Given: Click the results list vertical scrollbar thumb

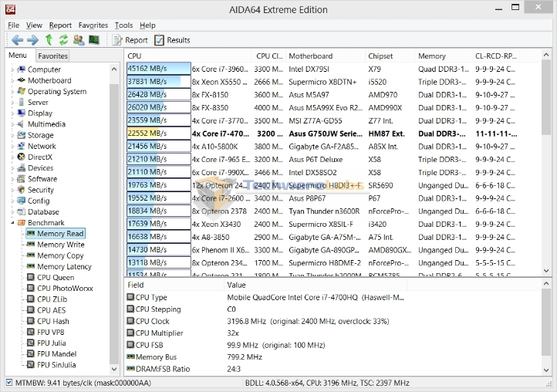Looking at the screenshot, I should pos(546,98).
